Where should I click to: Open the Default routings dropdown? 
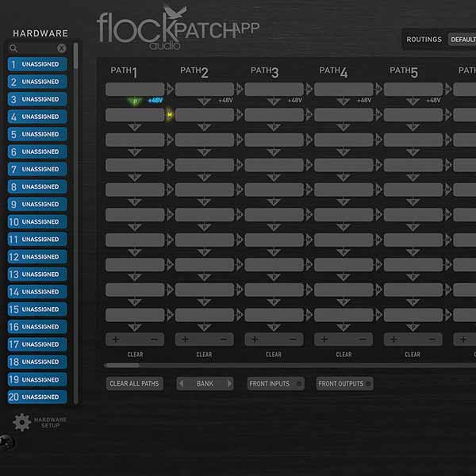pos(462,40)
